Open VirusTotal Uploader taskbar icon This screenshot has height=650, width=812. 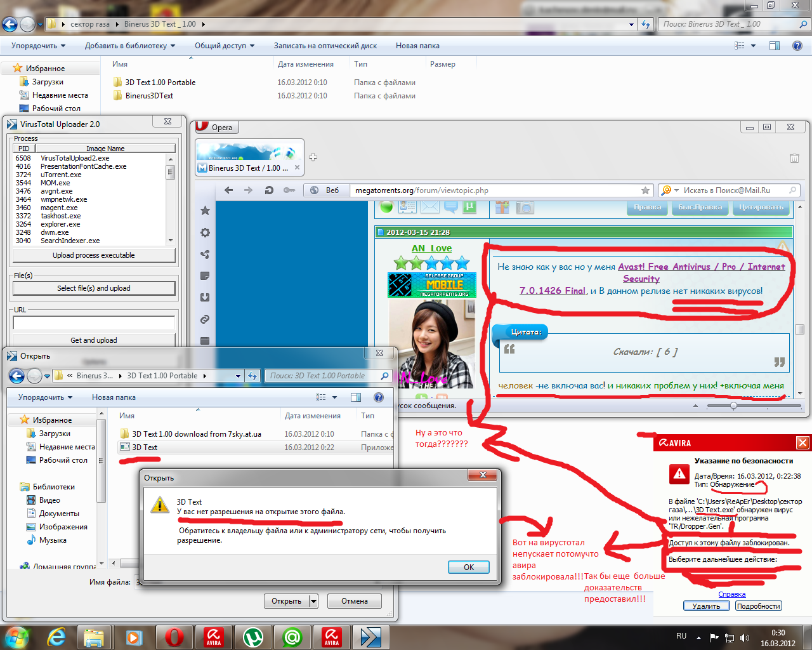coord(371,637)
